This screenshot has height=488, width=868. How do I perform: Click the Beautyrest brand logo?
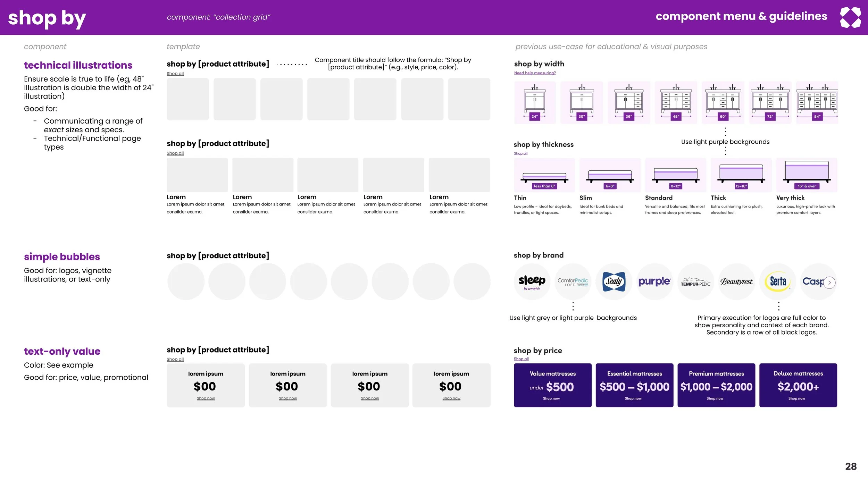(736, 281)
